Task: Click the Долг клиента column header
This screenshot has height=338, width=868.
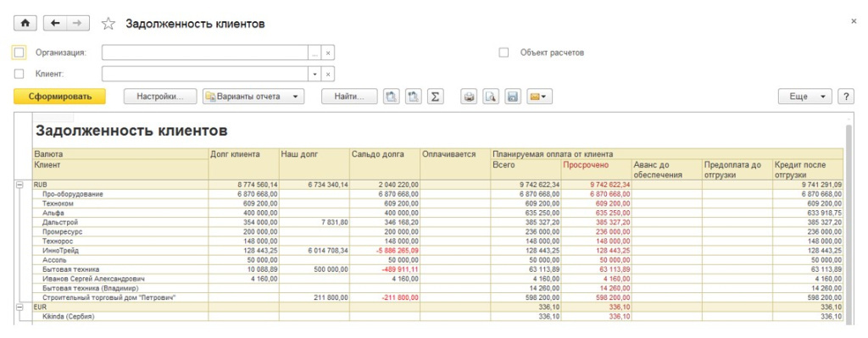Action: [x=243, y=163]
